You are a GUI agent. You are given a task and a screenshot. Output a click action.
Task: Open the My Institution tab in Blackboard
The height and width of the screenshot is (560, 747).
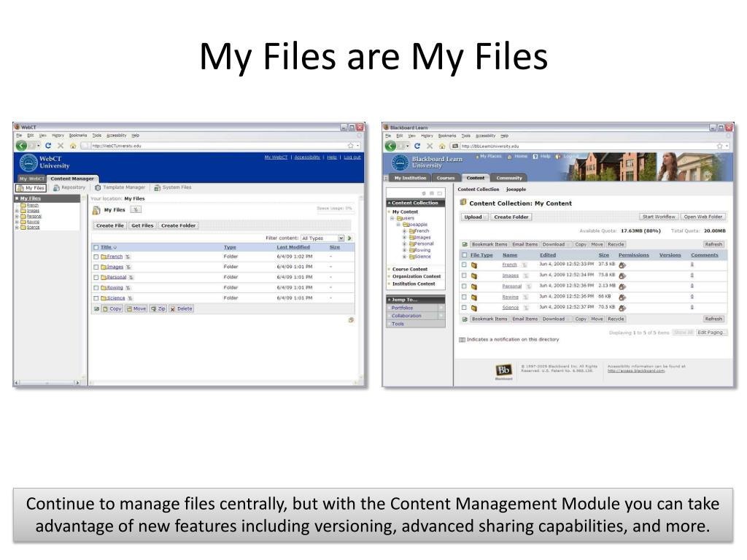click(410, 178)
